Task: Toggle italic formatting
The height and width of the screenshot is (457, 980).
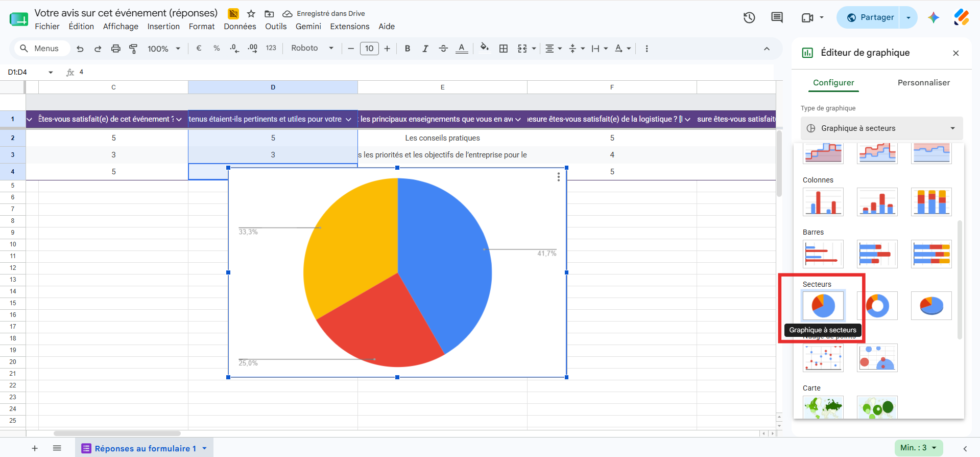Action: click(425, 49)
